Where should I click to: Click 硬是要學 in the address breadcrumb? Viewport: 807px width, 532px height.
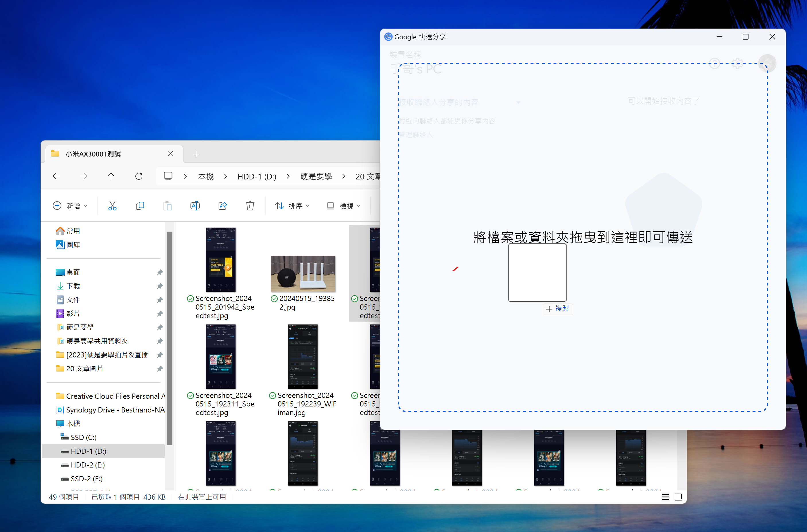(316, 176)
